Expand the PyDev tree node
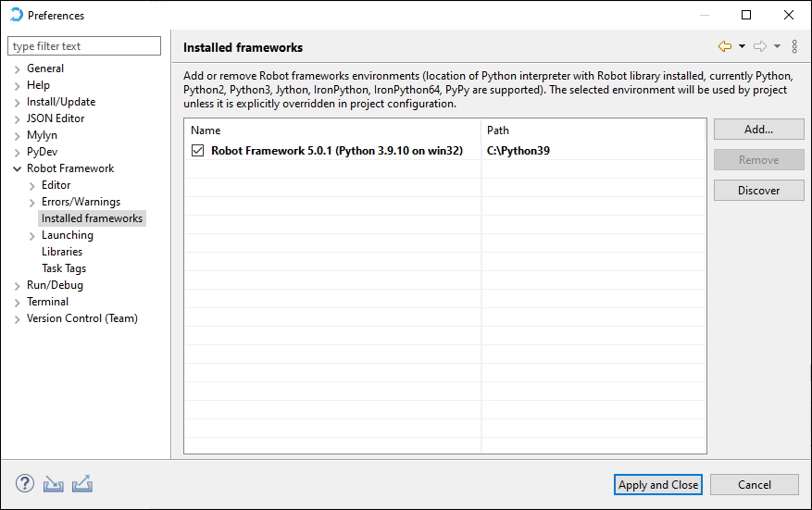This screenshot has width=812, height=510. click(18, 153)
